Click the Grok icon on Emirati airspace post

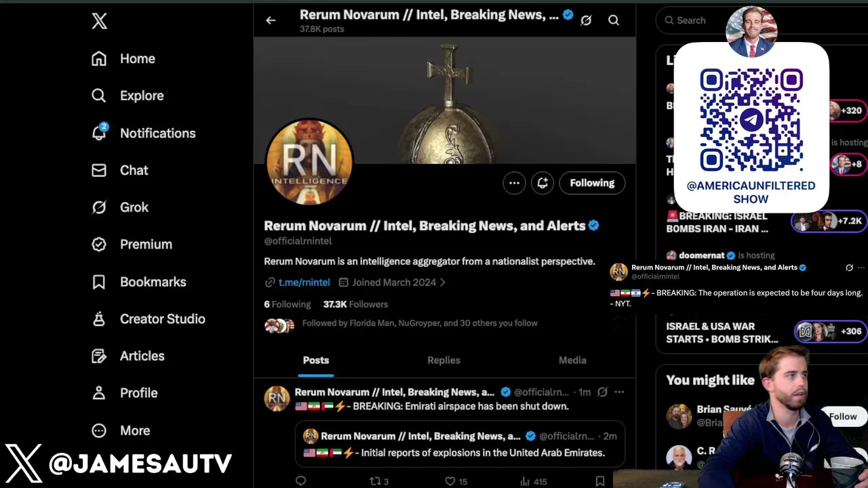[x=602, y=392]
